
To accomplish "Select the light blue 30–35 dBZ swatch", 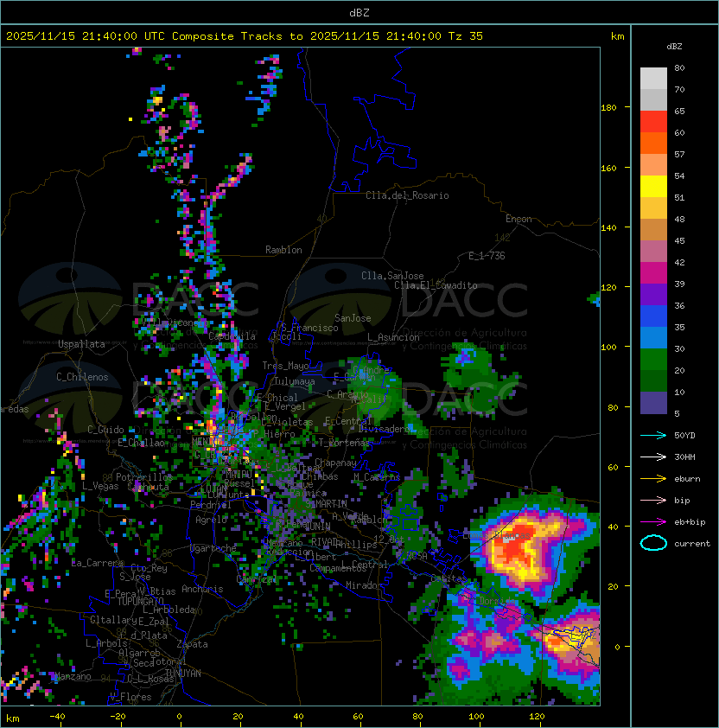I will pyautogui.click(x=653, y=338).
